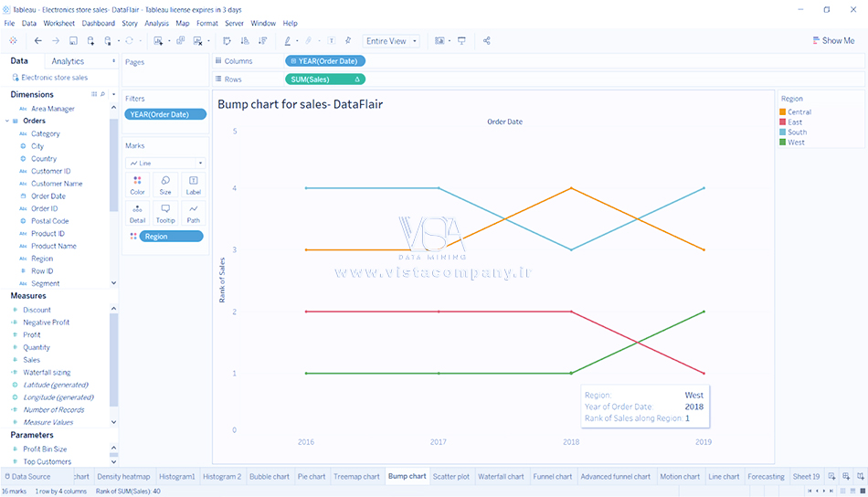The height and width of the screenshot is (497, 868).
Task: Click the Undo back arrow icon
Action: (x=37, y=41)
